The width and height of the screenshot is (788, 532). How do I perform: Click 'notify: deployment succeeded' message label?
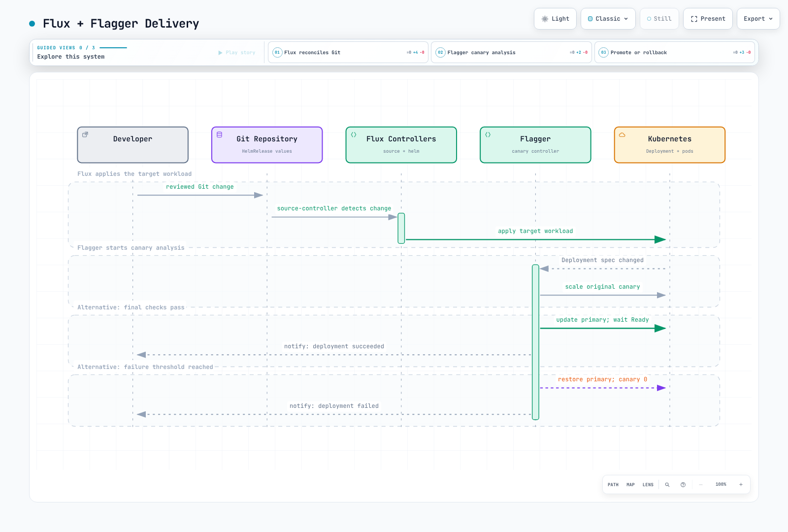click(x=334, y=346)
